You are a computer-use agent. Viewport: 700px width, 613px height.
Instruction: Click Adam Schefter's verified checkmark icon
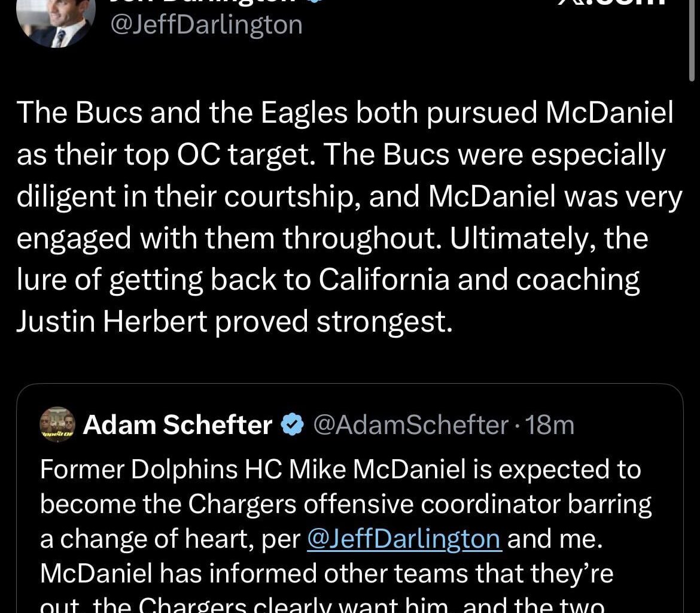[291, 425]
